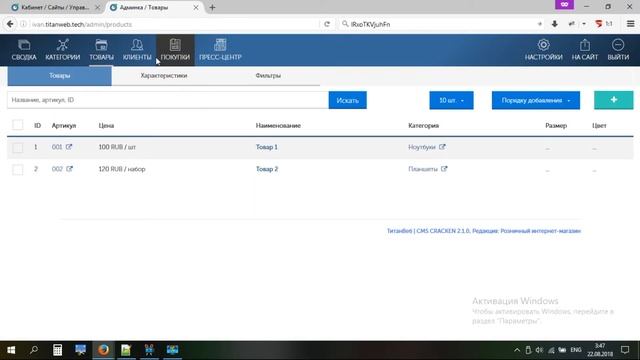
Task: Reload the page in the browser
Action: point(327,24)
